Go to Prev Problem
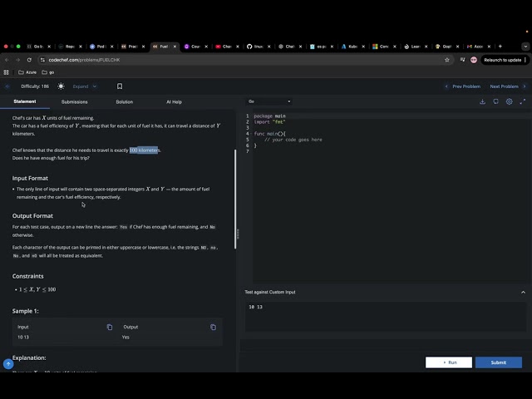Viewport: 532px width, 399px height. click(463, 86)
